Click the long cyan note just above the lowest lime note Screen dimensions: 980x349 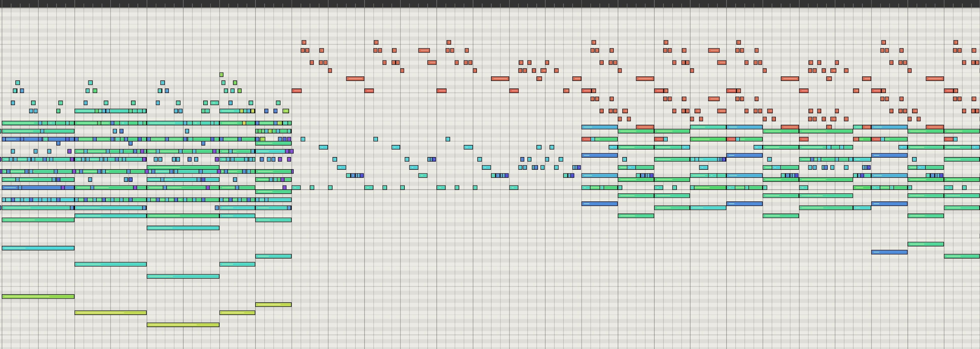[183, 277]
